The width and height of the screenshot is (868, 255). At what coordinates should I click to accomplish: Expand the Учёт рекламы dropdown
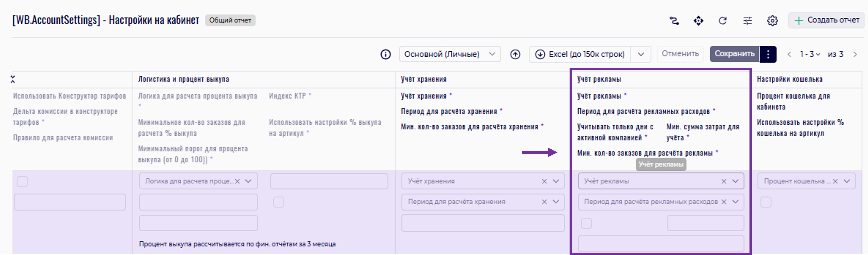tap(735, 181)
